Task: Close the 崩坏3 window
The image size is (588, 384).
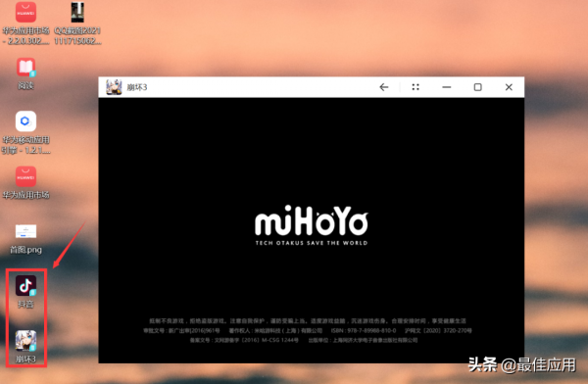Action: click(x=509, y=87)
